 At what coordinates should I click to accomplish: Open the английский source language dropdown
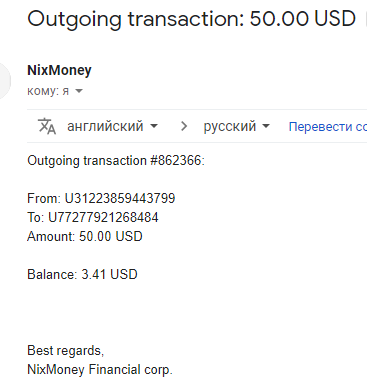click(112, 126)
